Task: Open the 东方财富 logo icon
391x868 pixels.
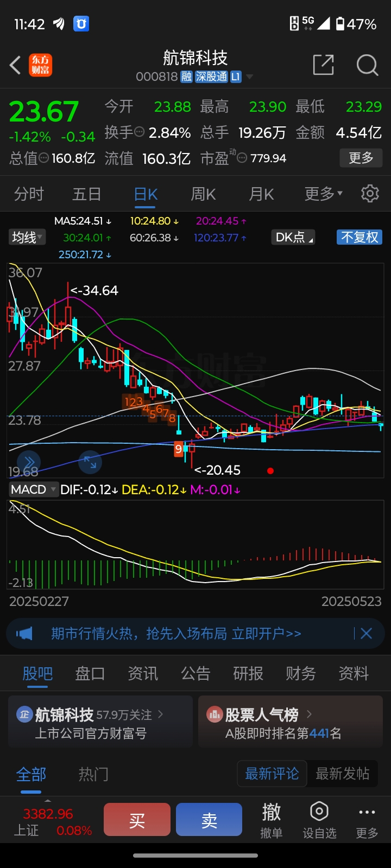Action: (40, 65)
